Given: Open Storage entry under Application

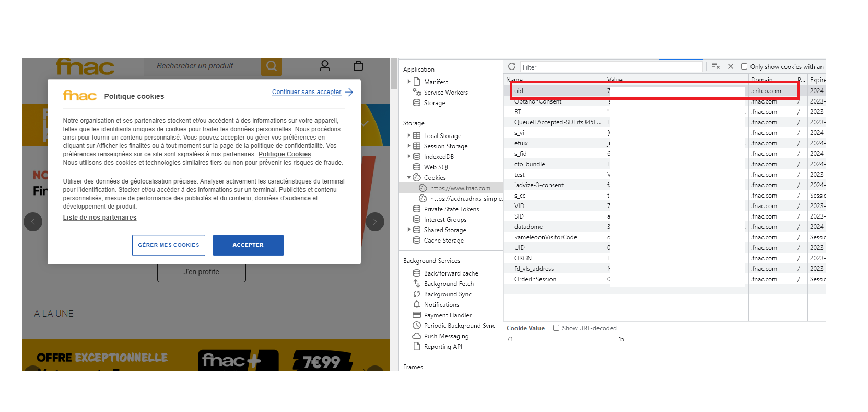Looking at the screenshot, I should pos(435,103).
